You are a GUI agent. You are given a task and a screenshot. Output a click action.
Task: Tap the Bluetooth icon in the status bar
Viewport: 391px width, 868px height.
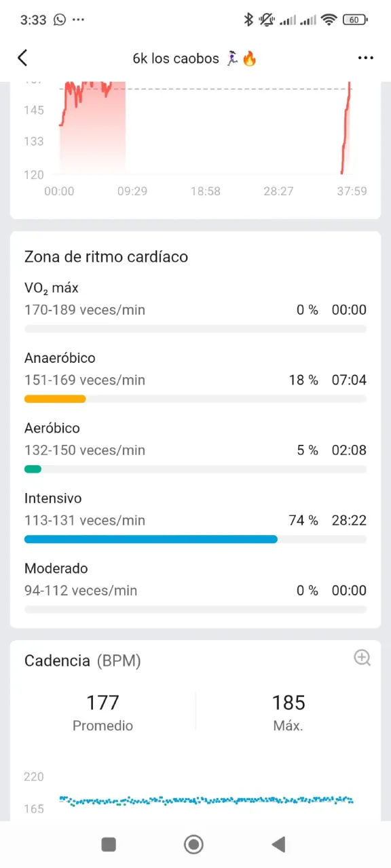[x=248, y=20]
